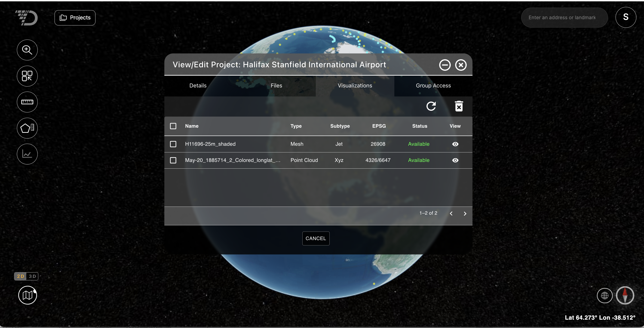Switch to 2D view mode

coord(21,276)
